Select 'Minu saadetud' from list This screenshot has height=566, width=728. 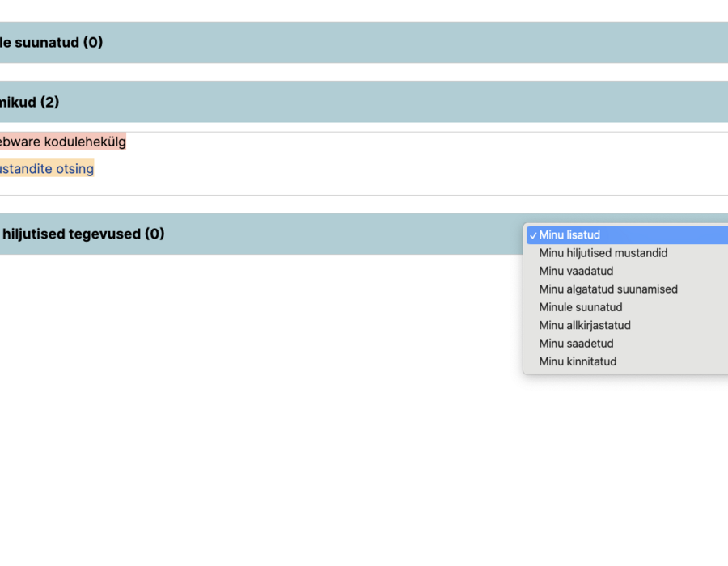click(x=627, y=344)
